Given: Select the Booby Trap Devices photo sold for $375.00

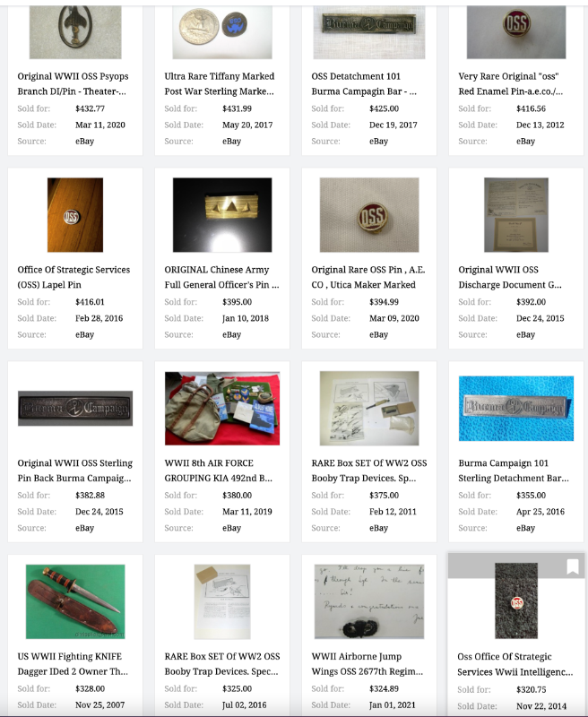Looking at the screenshot, I should pos(369,409).
